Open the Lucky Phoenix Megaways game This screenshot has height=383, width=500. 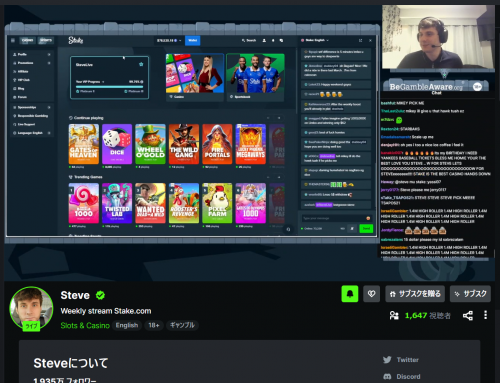pyautogui.click(x=251, y=144)
